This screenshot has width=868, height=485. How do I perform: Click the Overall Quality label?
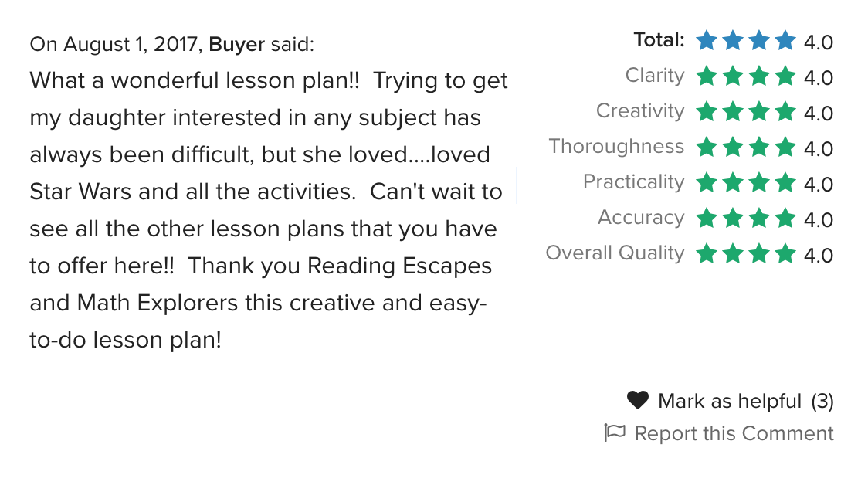(x=615, y=253)
